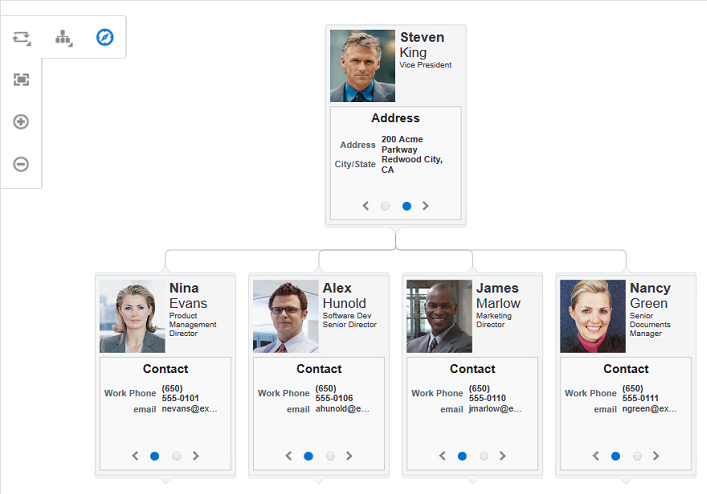Show next panel on Alex Hunold card

tap(349, 456)
